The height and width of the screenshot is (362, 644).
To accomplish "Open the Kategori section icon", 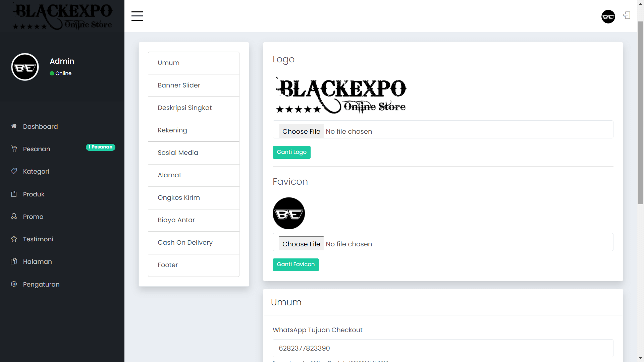I will [14, 171].
